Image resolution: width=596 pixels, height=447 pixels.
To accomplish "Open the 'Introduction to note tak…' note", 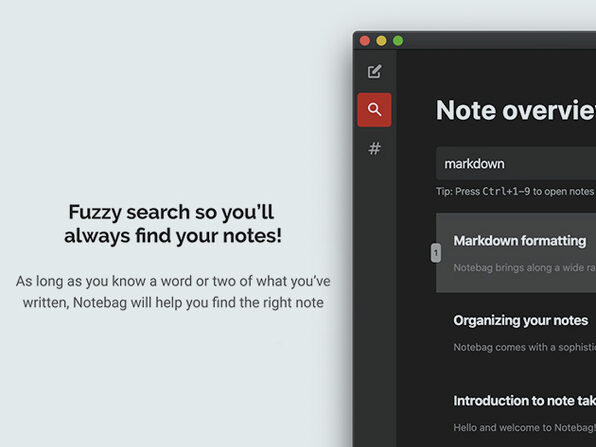I will [525, 401].
